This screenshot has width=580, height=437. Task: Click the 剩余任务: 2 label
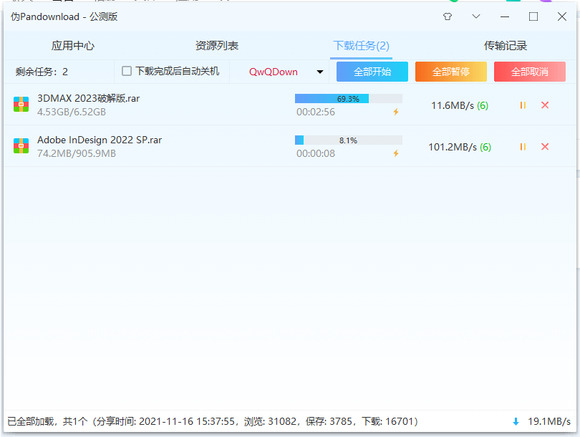(x=42, y=72)
